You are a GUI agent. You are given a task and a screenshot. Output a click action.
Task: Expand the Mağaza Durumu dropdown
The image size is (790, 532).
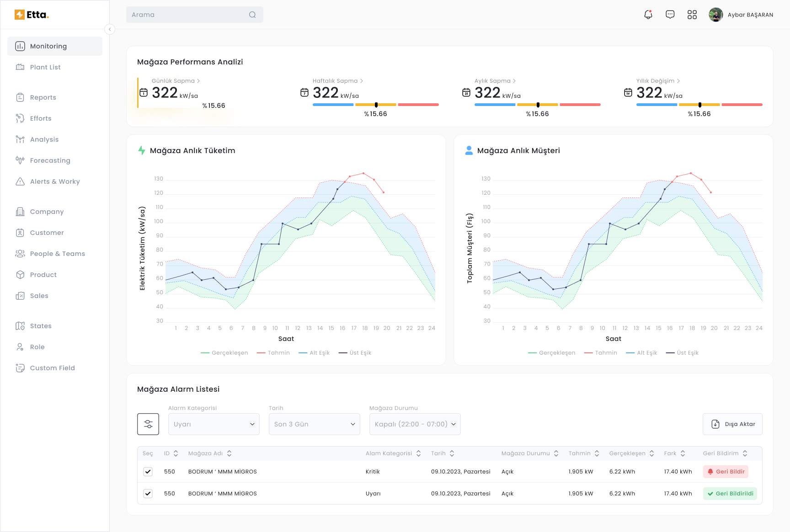tap(415, 424)
